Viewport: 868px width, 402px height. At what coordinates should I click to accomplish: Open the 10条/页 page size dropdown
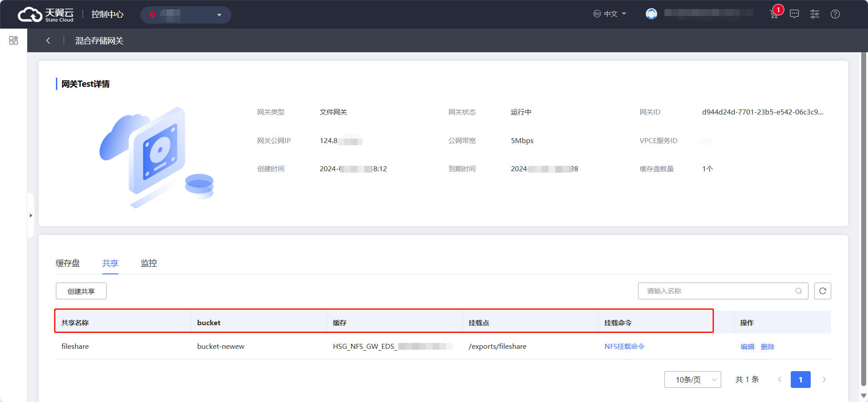click(x=693, y=380)
